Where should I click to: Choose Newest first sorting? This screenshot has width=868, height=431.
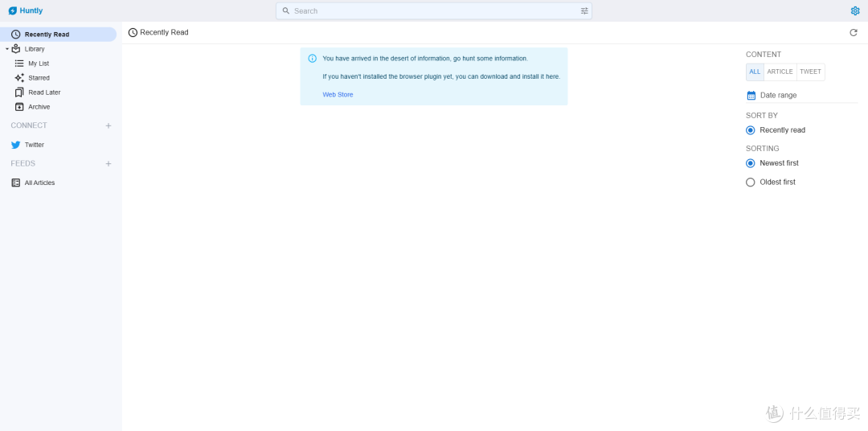[x=750, y=163]
